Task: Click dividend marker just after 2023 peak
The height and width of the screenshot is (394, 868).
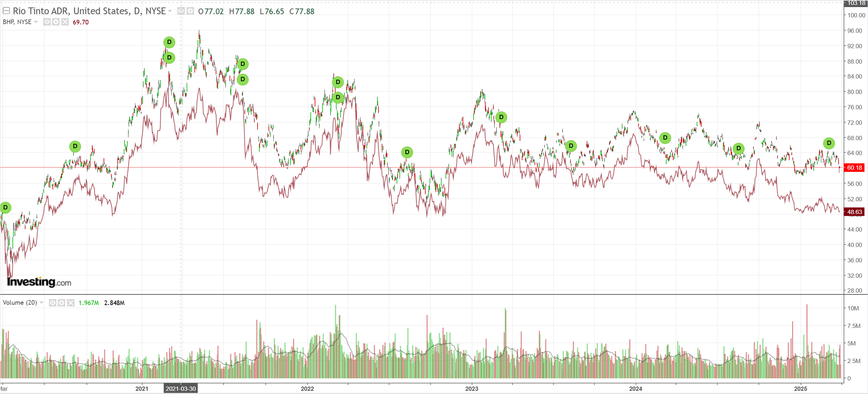Action: 501,117
